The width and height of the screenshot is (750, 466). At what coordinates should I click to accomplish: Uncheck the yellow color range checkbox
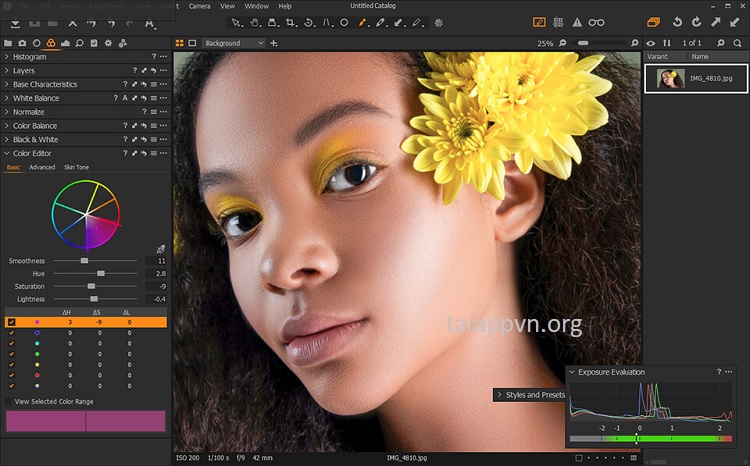[x=11, y=365]
